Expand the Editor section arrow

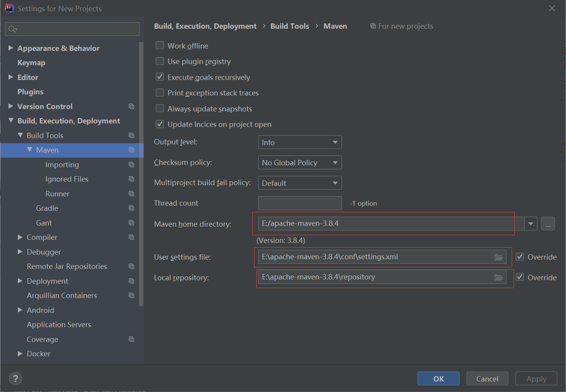pos(11,77)
